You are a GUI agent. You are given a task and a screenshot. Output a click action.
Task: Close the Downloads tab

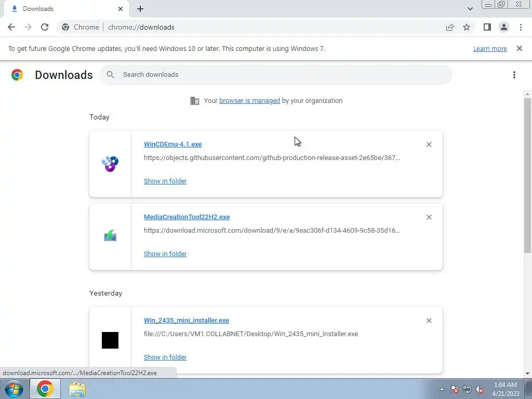pyautogui.click(x=121, y=9)
